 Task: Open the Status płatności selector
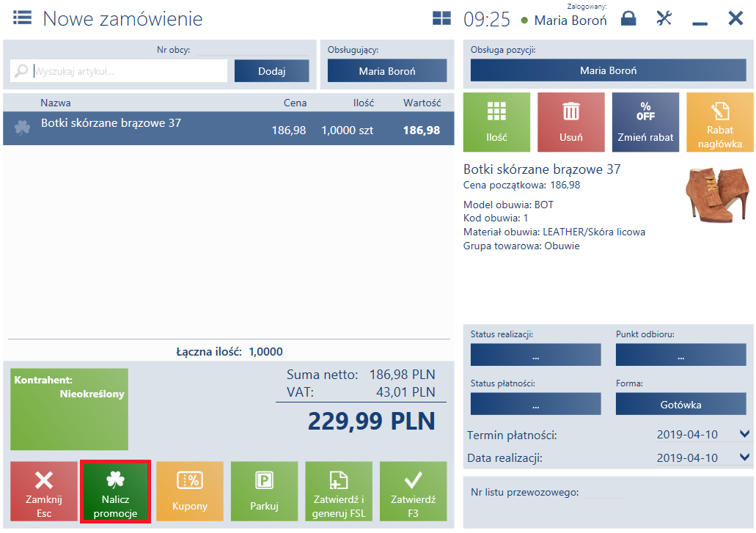click(x=536, y=404)
